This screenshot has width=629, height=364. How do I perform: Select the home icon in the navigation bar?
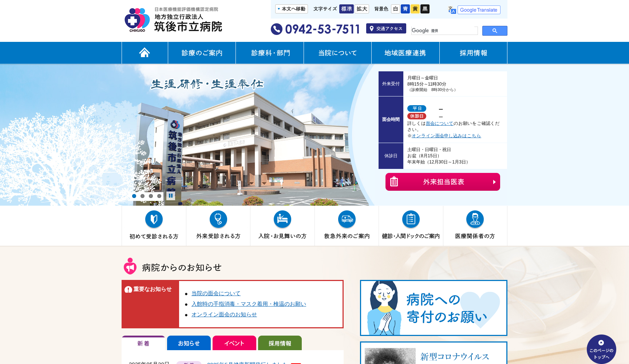click(145, 52)
